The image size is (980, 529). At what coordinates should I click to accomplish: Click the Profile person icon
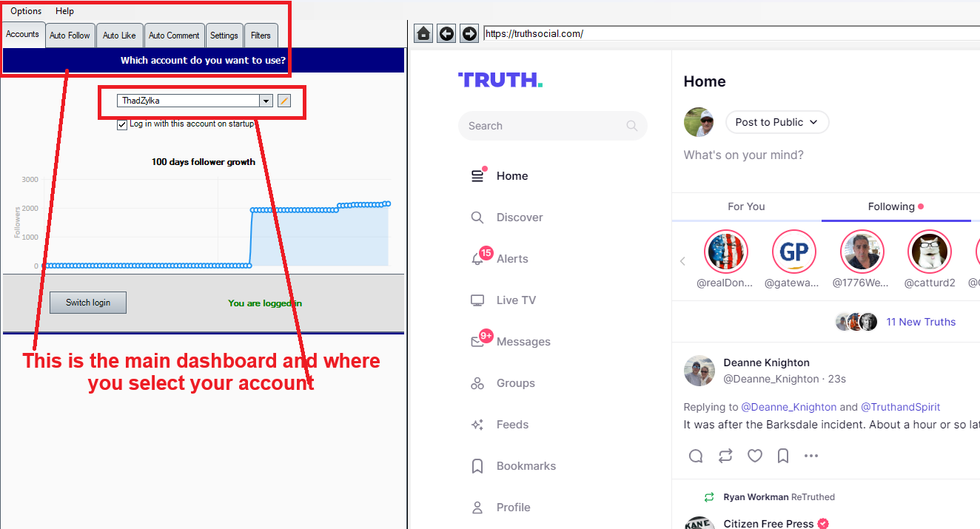click(x=477, y=508)
